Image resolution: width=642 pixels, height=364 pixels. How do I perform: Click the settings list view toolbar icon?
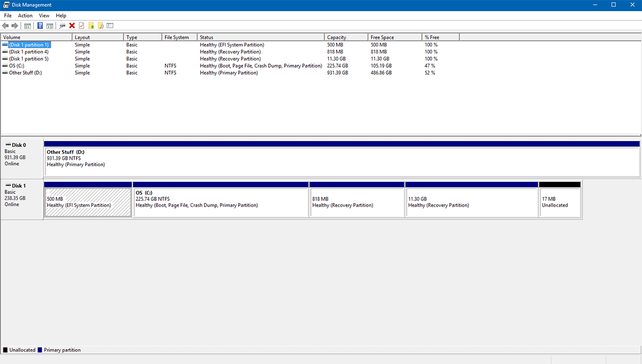pyautogui.click(x=110, y=26)
